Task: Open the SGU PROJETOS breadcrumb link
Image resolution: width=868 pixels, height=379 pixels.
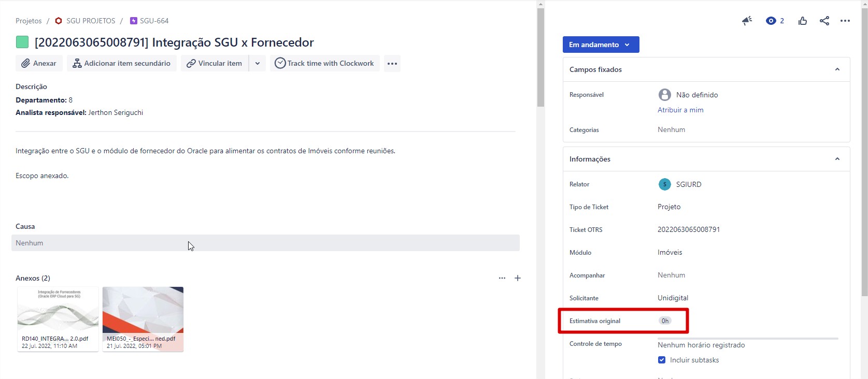Action: pyautogui.click(x=91, y=21)
